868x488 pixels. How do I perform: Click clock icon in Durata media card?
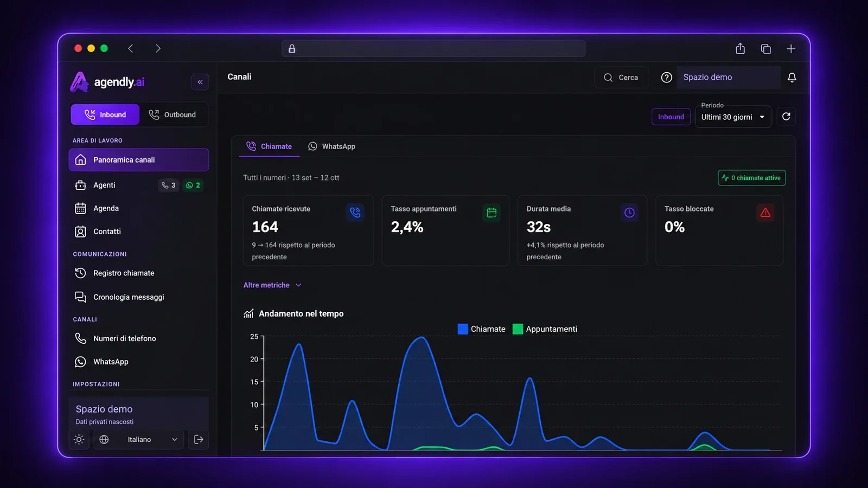[x=629, y=213]
